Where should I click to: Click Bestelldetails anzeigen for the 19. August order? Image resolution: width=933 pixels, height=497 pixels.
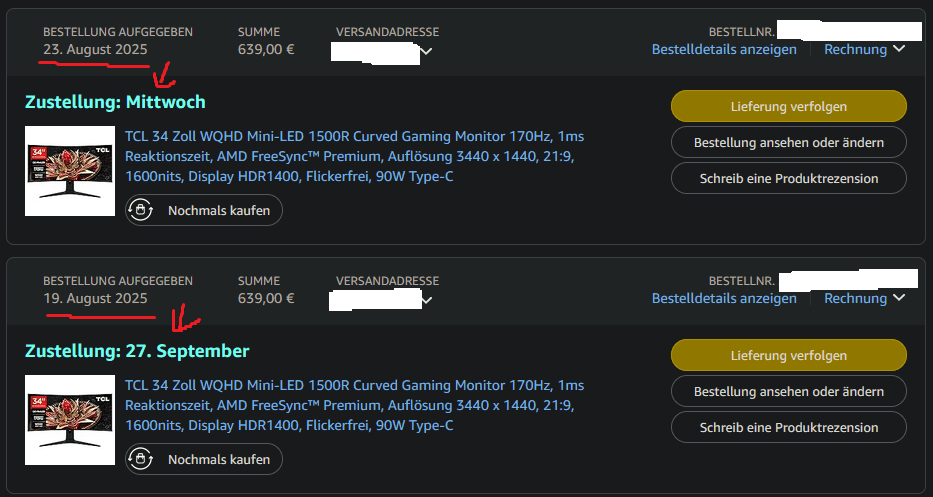tap(724, 298)
